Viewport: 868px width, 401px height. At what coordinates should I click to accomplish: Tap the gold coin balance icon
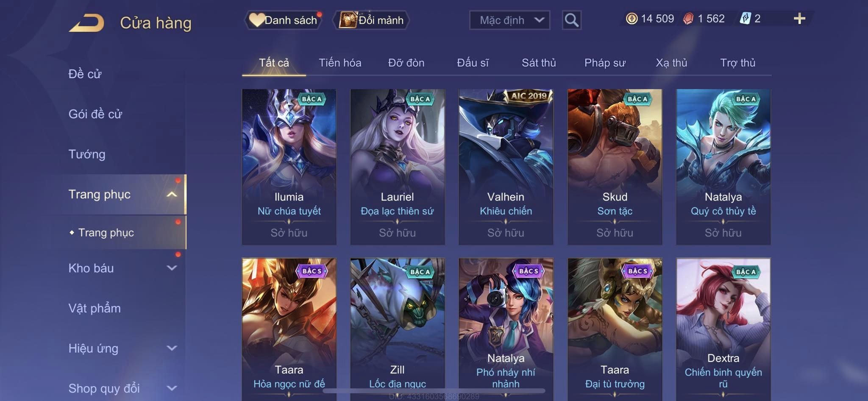[632, 19]
